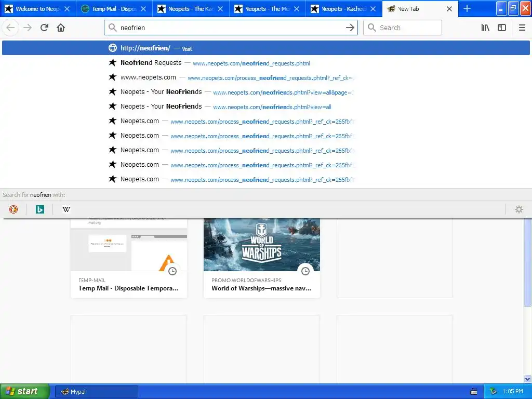Click scrollbar down arrow
This screenshot has width=532, height=399.
pos(528,379)
